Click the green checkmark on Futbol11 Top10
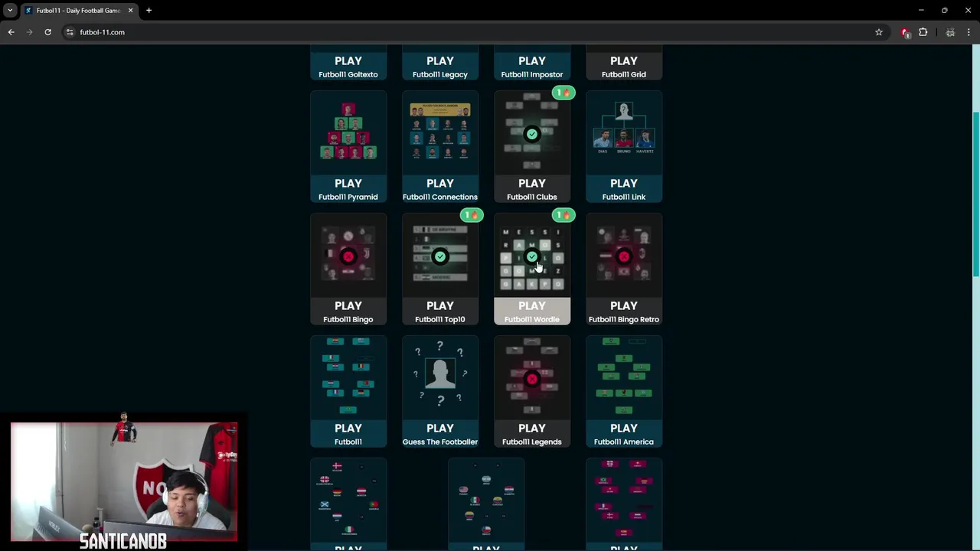Image resolution: width=980 pixels, height=551 pixels. point(440,256)
